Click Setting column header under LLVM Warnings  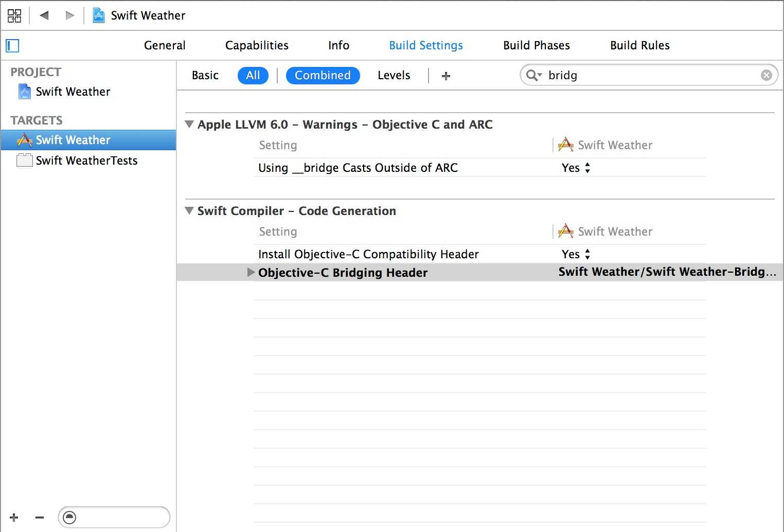click(278, 145)
